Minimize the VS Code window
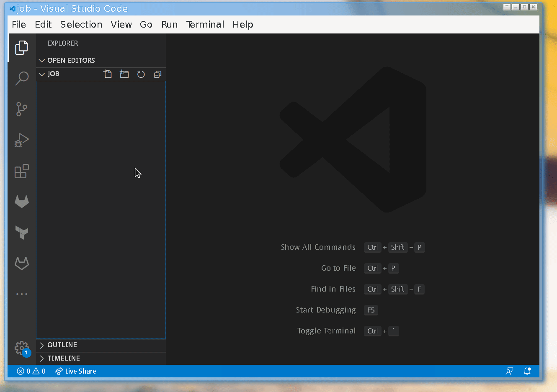The width and height of the screenshot is (557, 392). tap(516, 7)
